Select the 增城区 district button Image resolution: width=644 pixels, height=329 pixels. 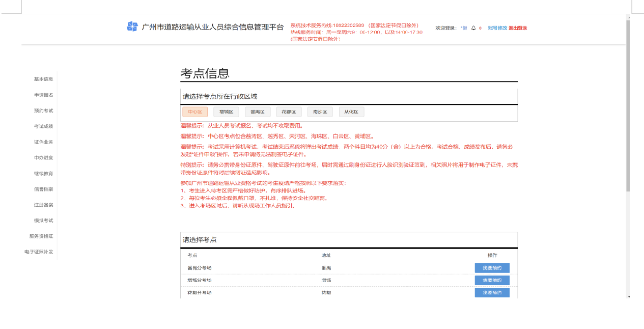tap(226, 112)
